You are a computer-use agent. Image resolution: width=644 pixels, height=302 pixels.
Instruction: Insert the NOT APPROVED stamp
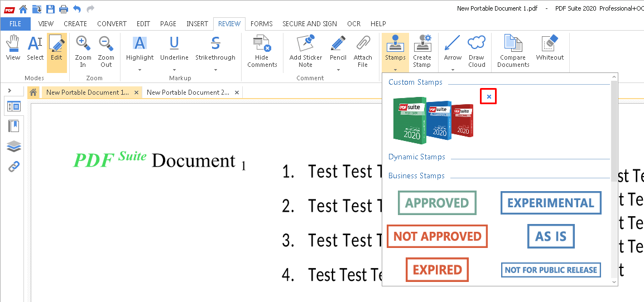click(x=437, y=236)
